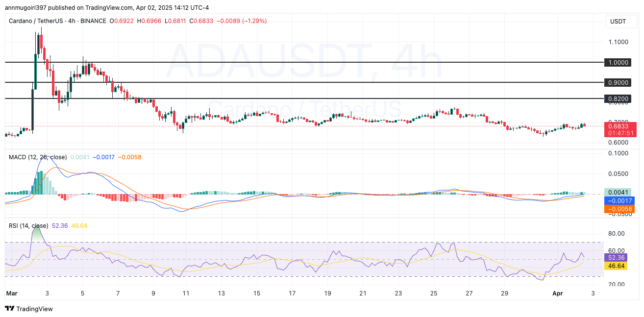The image size is (644, 317).
Task: Click the TradingView text link at bottom
Action: pyautogui.click(x=34, y=309)
